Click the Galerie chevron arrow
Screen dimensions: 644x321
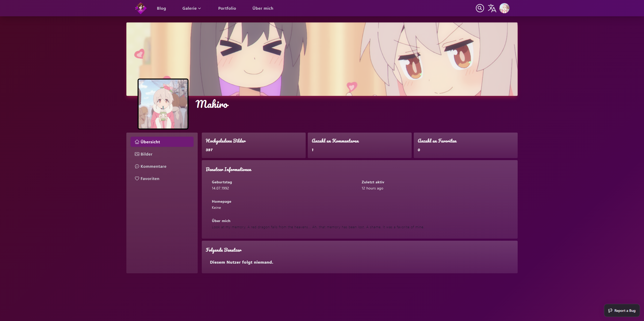(200, 8)
